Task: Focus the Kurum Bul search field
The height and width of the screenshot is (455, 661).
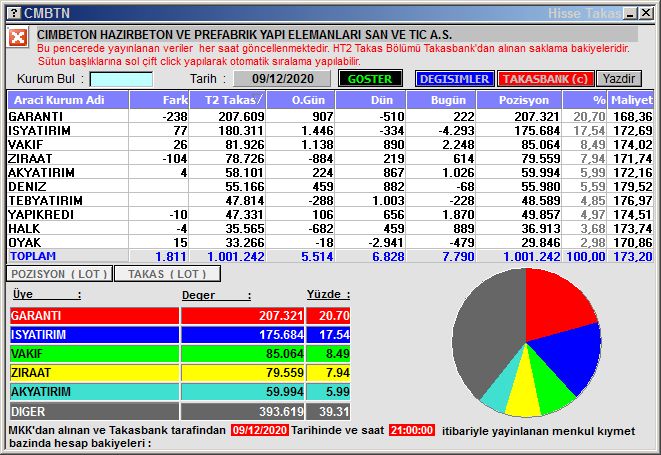Action: 121,79
